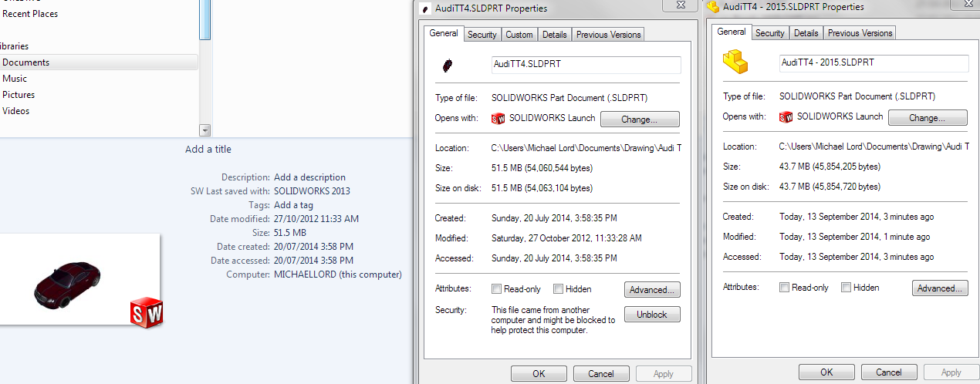This screenshot has width=980, height=384.
Task: Edit the file name field AudiTT4 - 2015.SLDPRT
Action: [x=874, y=63]
